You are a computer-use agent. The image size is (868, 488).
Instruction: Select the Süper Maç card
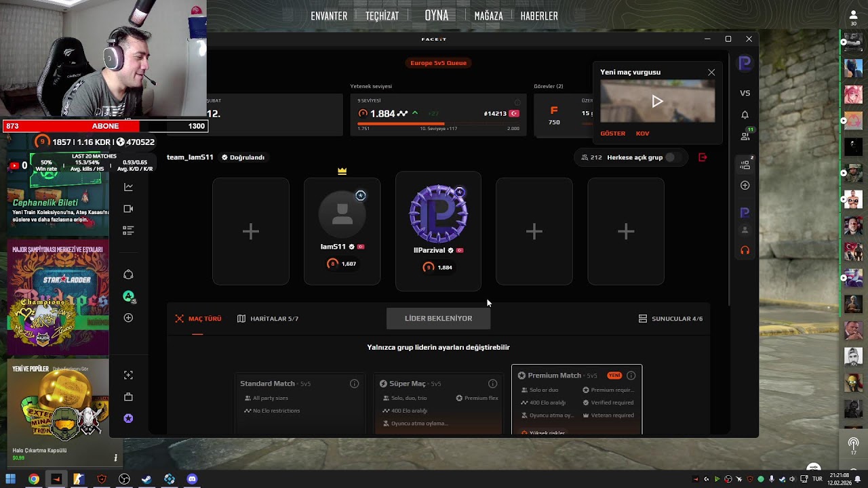(437, 403)
